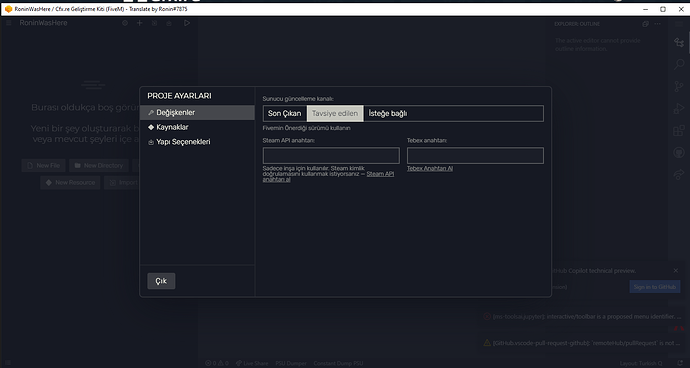Click the ms-toolsai.jupyter error notification

point(582,316)
